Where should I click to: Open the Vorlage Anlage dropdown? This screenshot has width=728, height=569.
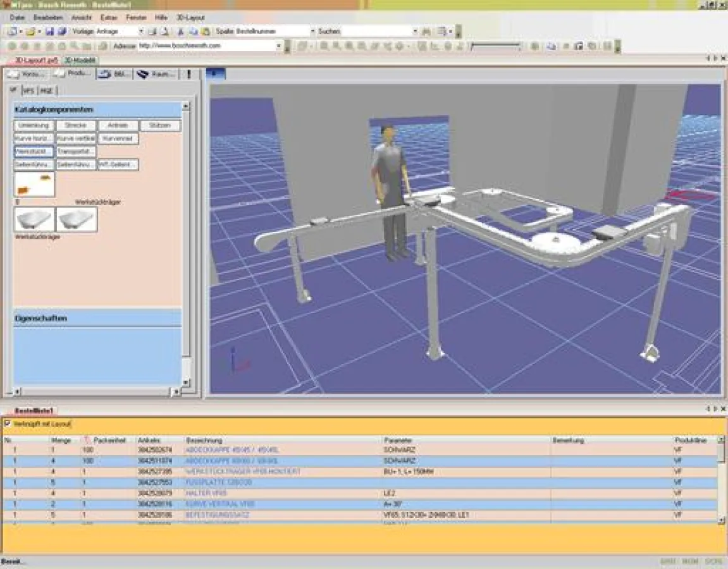click(x=140, y=30)
